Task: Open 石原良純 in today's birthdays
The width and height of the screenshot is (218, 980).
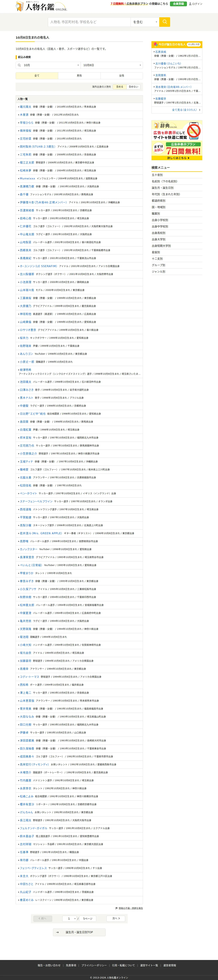Action: [x=161, y=52]
